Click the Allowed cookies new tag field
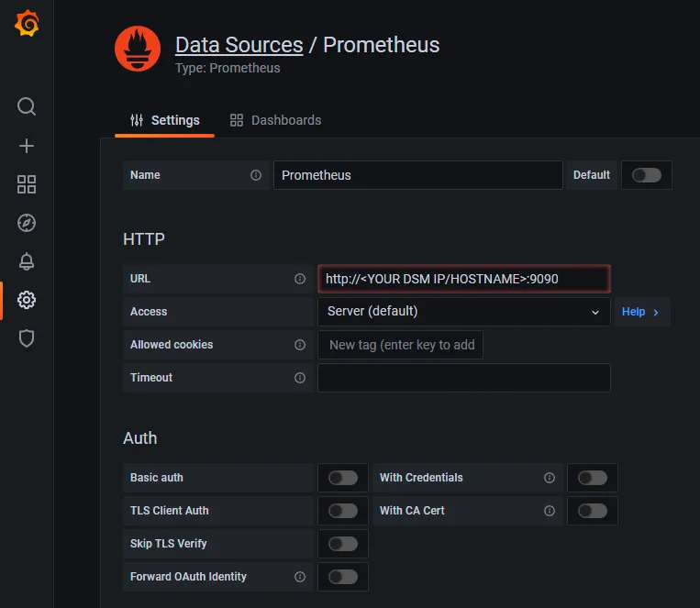The width and height of the screenshot is (700, 608). point(400,345)
